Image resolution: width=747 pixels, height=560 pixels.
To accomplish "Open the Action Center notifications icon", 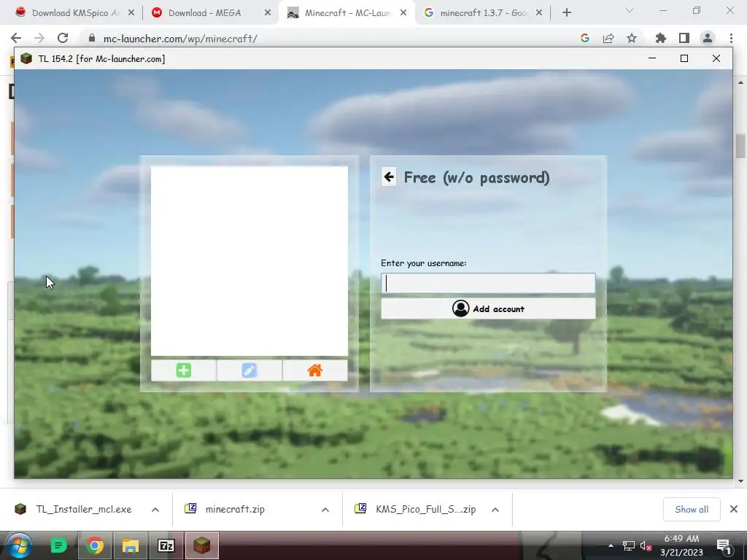I will coord(724,545).
